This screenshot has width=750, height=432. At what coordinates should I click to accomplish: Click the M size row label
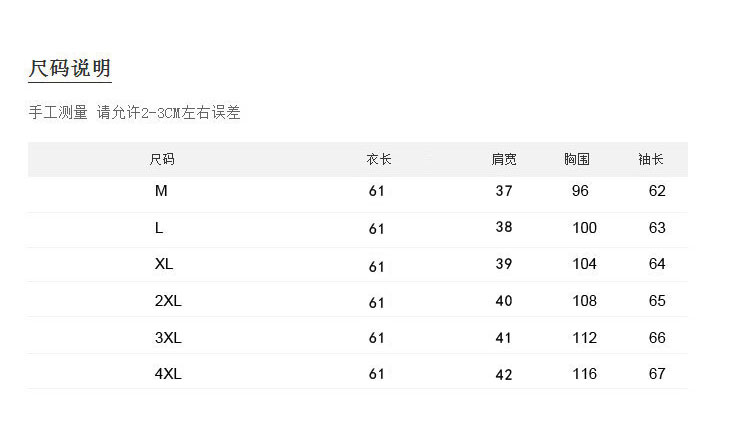coord(161,191)
